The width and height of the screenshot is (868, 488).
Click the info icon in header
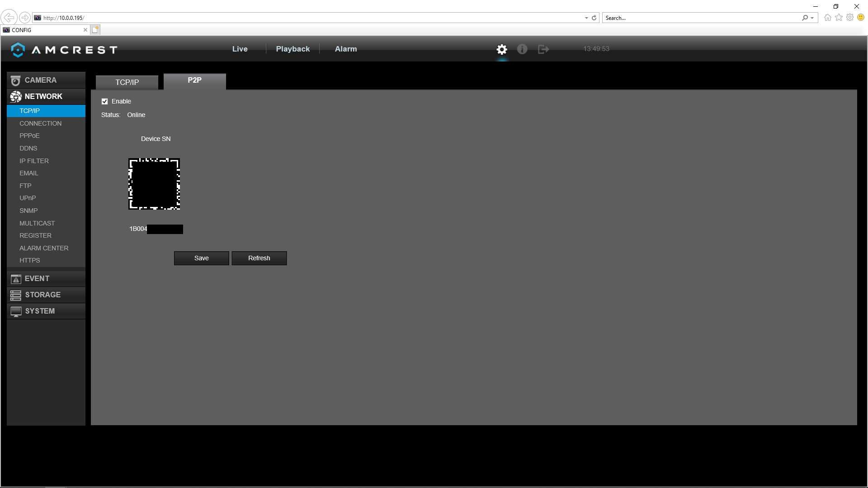pos(522,49)
